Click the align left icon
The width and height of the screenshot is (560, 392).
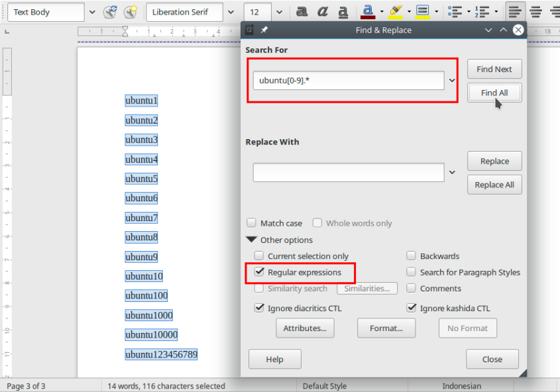[x=516, y=11]
